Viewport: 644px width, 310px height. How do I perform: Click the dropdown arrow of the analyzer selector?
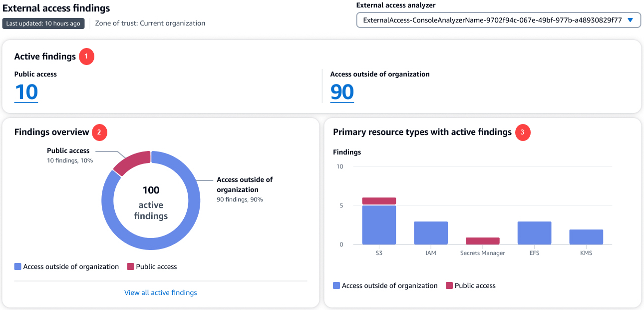(x=630, y=20)
